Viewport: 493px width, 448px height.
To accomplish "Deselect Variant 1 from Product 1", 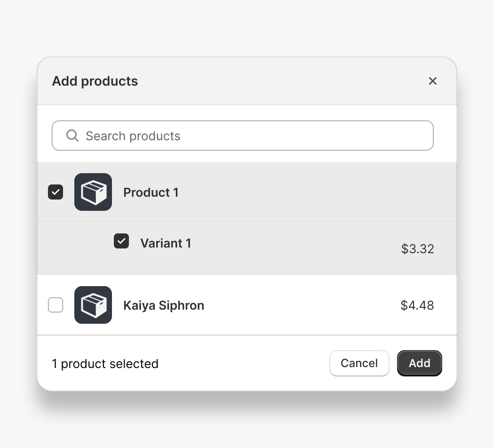I will [x=121, y=241].
